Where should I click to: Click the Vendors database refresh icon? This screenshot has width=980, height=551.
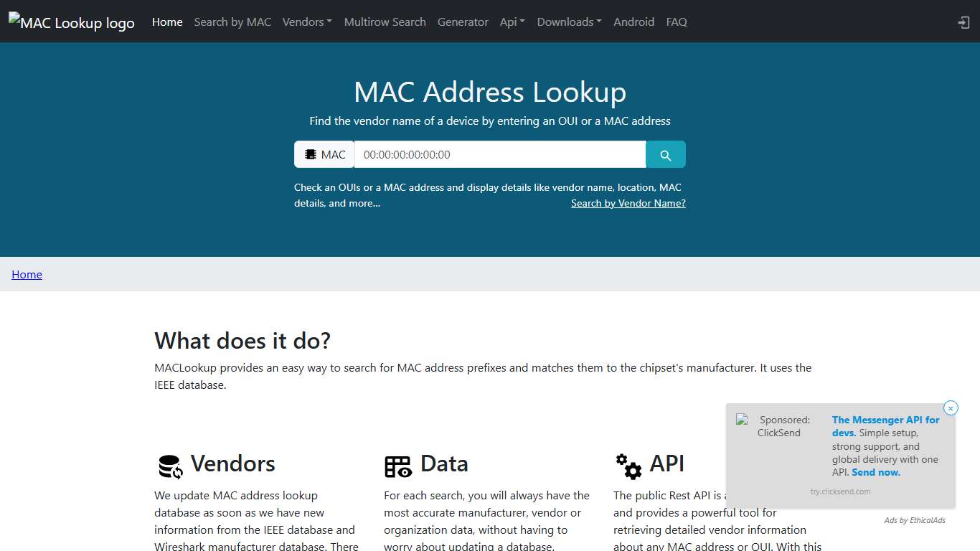(x=169, y=466)
